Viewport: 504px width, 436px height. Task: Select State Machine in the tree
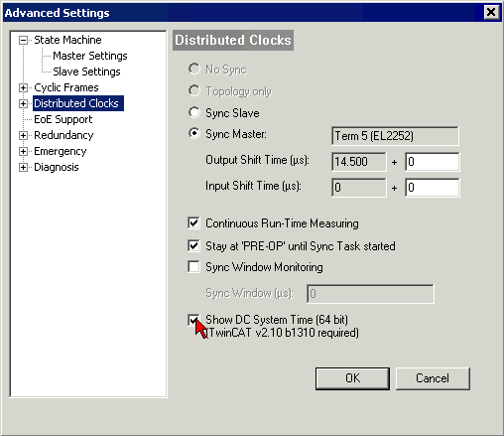click(x=67, y=40)
